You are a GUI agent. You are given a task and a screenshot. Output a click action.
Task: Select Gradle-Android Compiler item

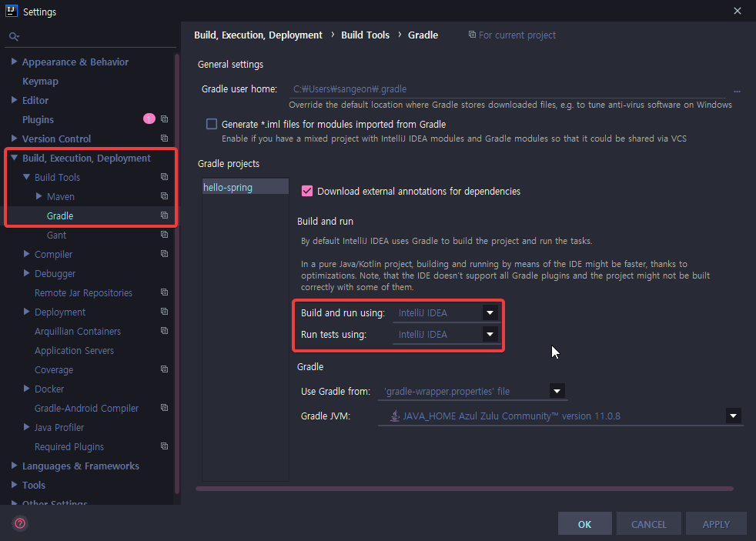(x=86, y=409)
